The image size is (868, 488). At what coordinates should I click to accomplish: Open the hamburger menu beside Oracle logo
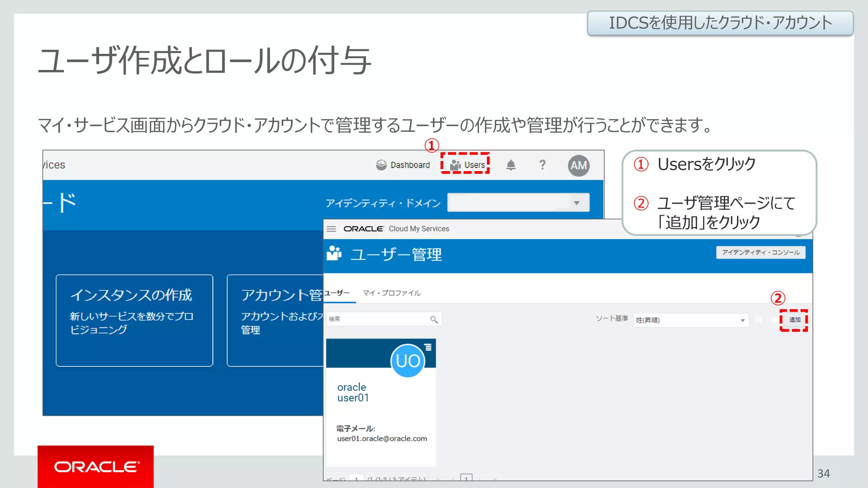tap(331, 229)
